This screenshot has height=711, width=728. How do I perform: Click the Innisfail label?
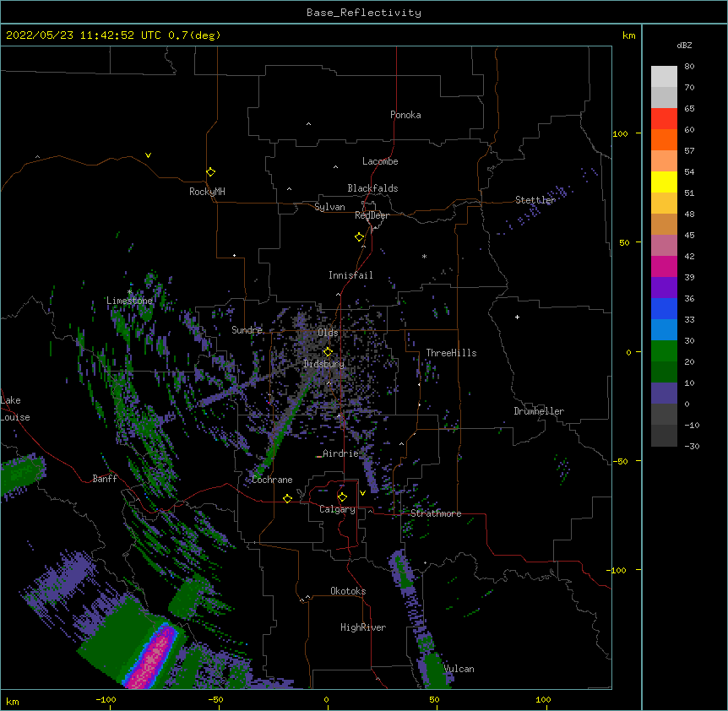[350, 275]
